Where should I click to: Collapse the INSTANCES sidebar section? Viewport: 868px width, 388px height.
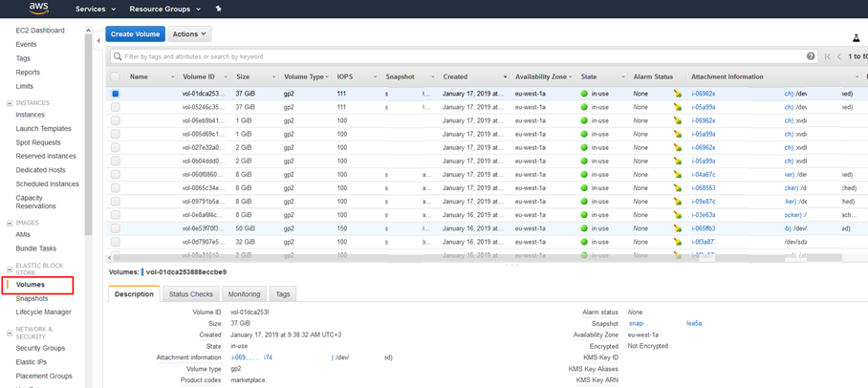[x=9, y=103]
